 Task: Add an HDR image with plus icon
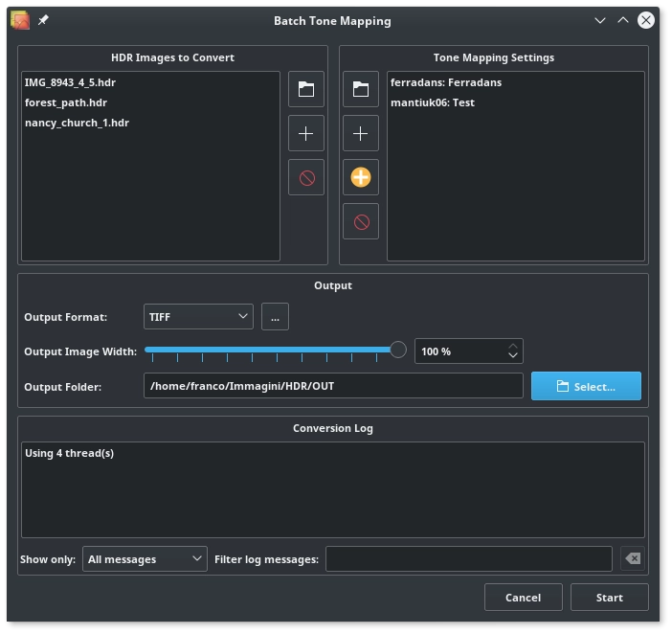pyautogui.click(x=306, y=133)
